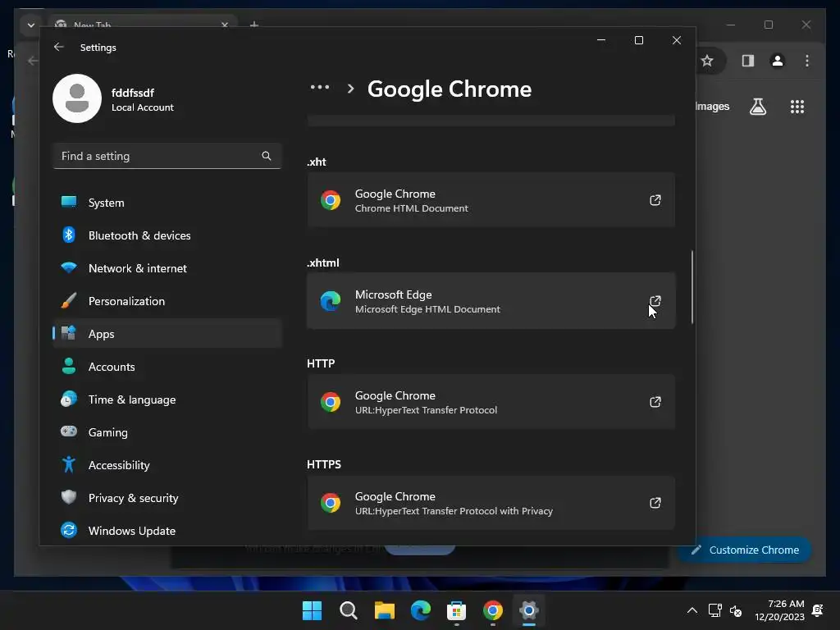Open taskbar clock showing 7:26 AM
The image size is (840, 630).
[779, 610]
